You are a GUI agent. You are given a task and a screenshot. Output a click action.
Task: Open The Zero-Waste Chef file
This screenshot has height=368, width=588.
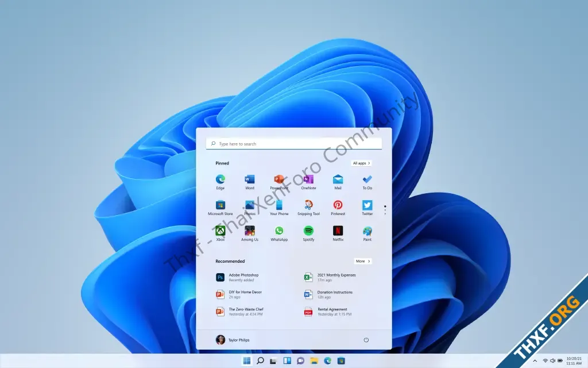[x=239, y=312]
